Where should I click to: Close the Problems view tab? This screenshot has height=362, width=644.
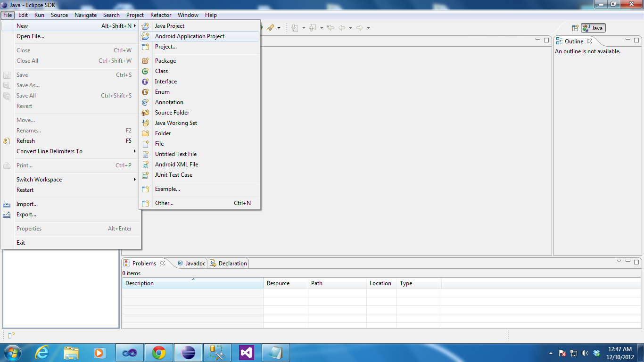pyautogui.click(x=162, y=263)
